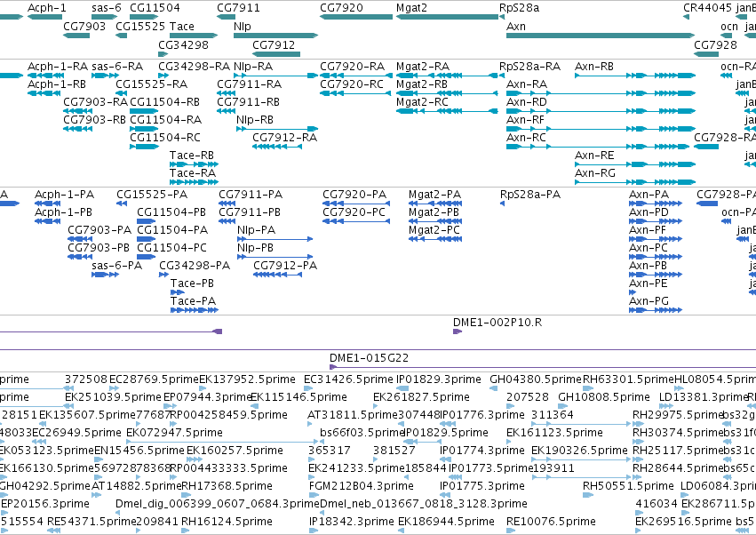Select the sas-6-PA protein label
The width and height of the screenshot is (756, 535).
[117, 266]
